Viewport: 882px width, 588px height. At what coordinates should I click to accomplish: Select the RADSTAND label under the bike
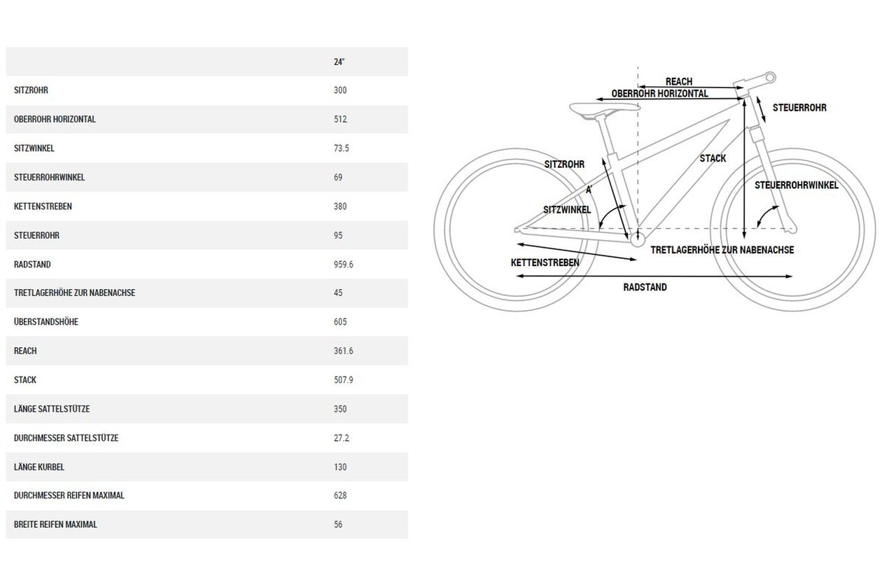[645, 287]
